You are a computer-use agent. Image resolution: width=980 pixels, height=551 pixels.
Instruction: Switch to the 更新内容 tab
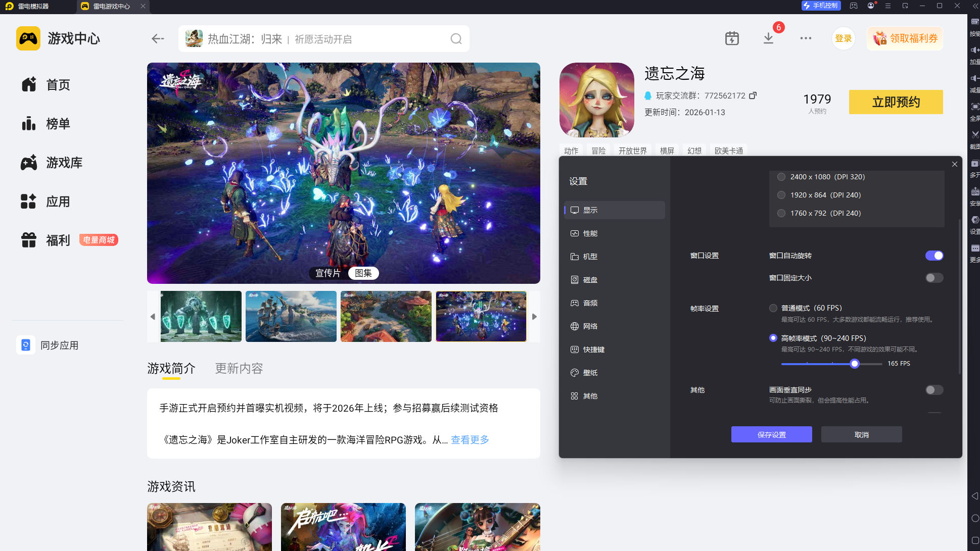(x=239, y=369)
